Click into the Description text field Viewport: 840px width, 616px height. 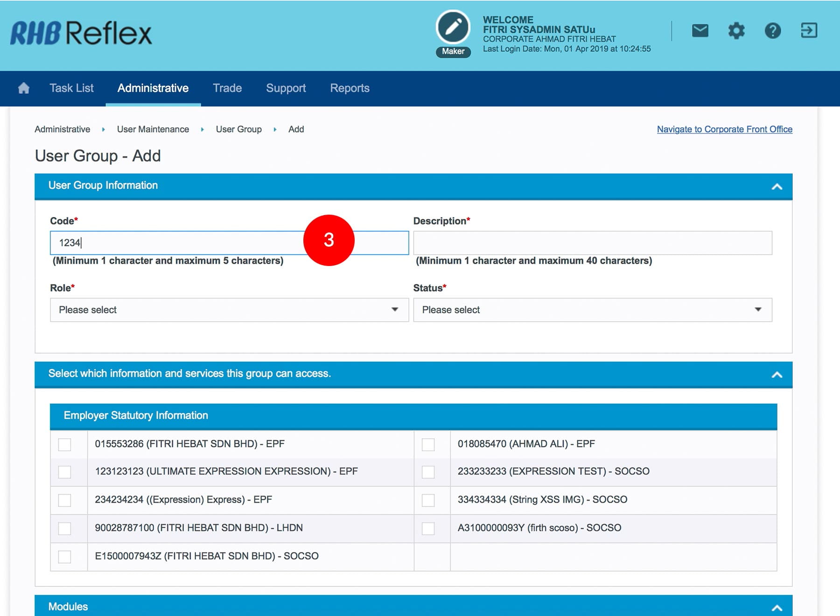pyautogui.click(x=592, y=243)
